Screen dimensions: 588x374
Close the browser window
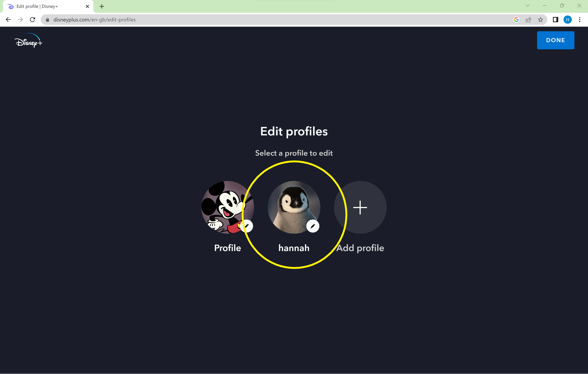point(579,6)
